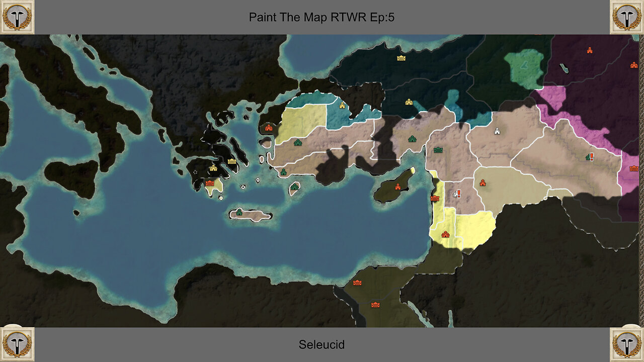Click the laurel wreath emblem beside the title's start

pos(17,17)
